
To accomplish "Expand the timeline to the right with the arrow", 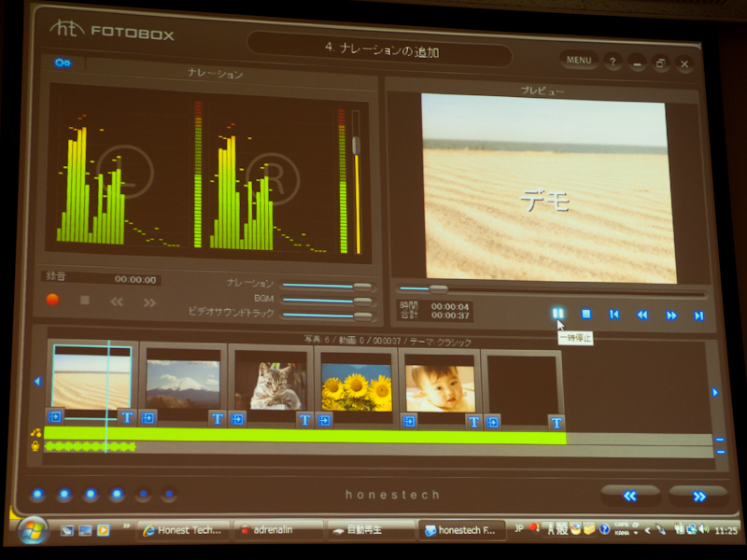I will tap(714, 392).
